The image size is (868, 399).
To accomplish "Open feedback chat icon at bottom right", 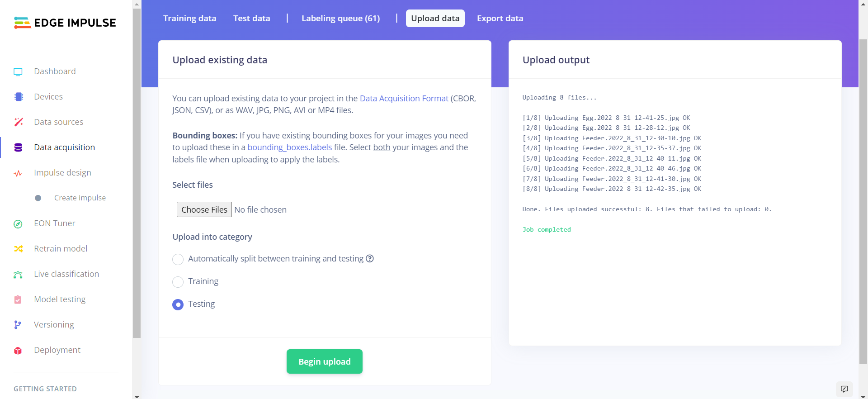I will [x=844, y=389].
